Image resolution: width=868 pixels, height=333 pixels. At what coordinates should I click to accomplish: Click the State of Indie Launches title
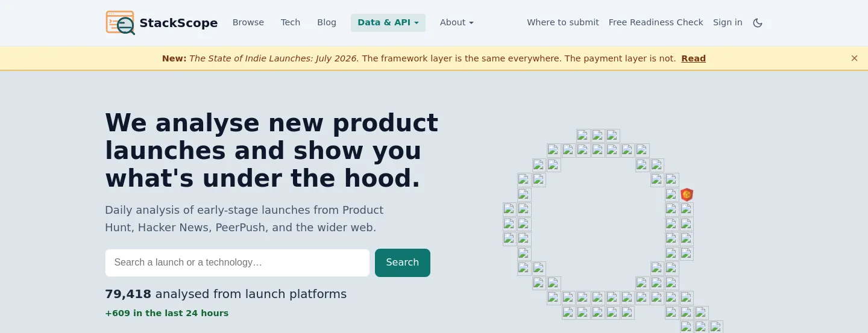pyautogui.click(x=274, y=58)
